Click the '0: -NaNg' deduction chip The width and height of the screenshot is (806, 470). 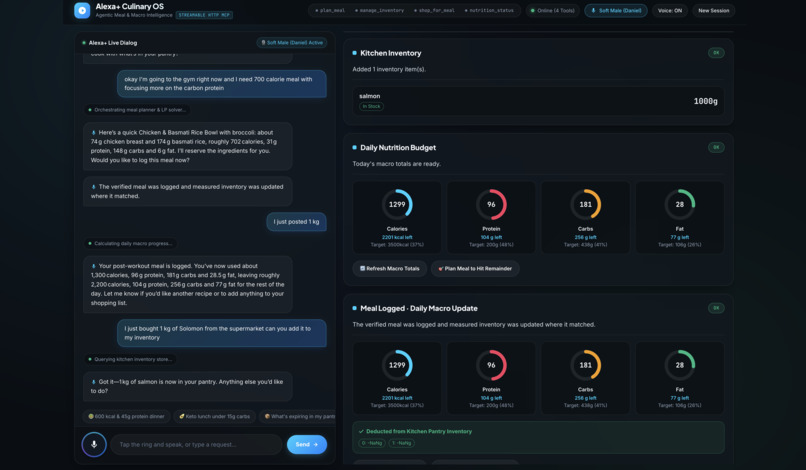click(372, 443)
